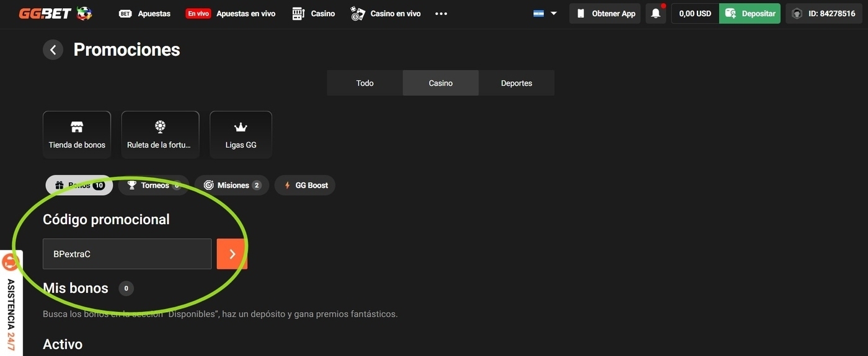Go back using Promociones arrow
The image size is (868, 356).
pyautogui.click(x=53, y=50)
